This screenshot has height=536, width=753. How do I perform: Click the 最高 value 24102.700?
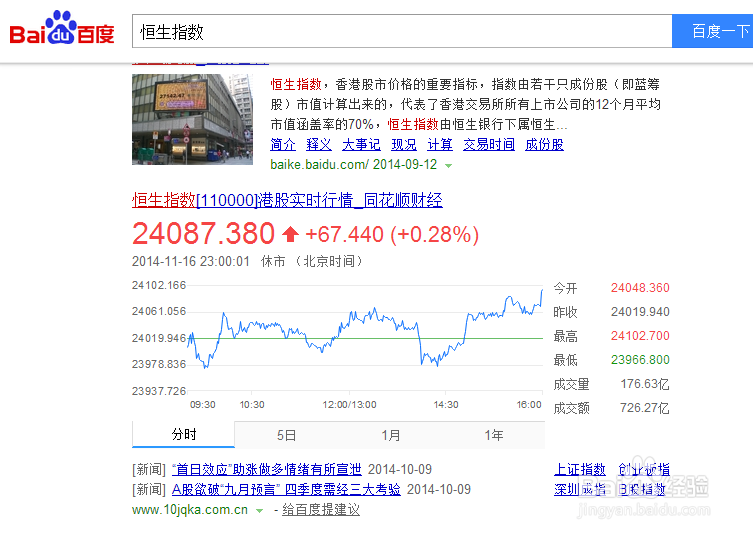(x=640, y=336)
